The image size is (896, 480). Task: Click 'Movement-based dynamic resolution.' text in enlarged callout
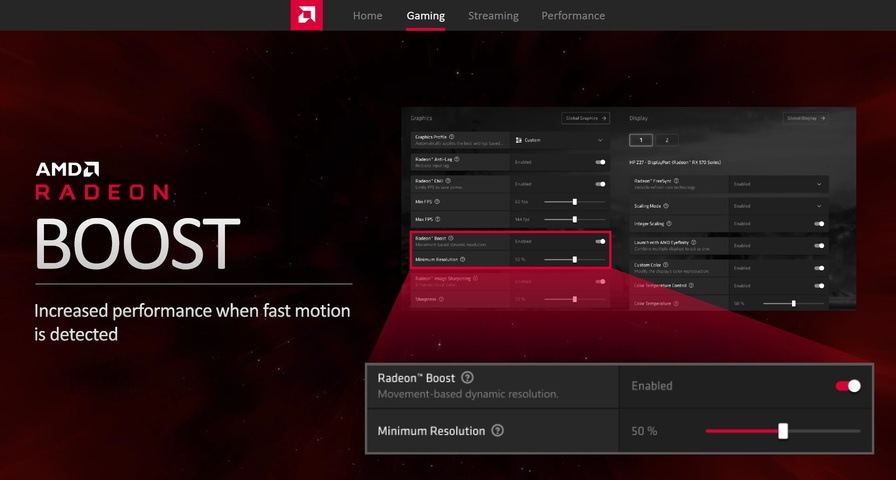tap(468, 394)
